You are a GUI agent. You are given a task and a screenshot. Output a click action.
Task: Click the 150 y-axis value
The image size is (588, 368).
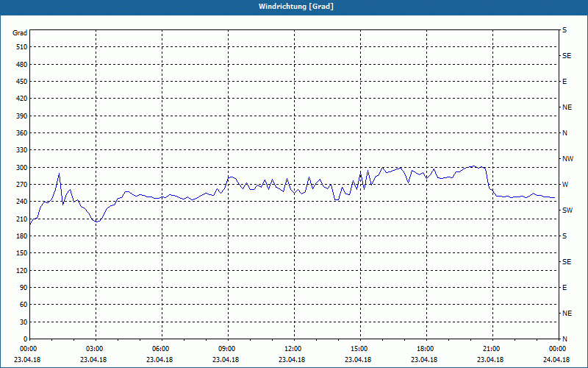point(21,253)
